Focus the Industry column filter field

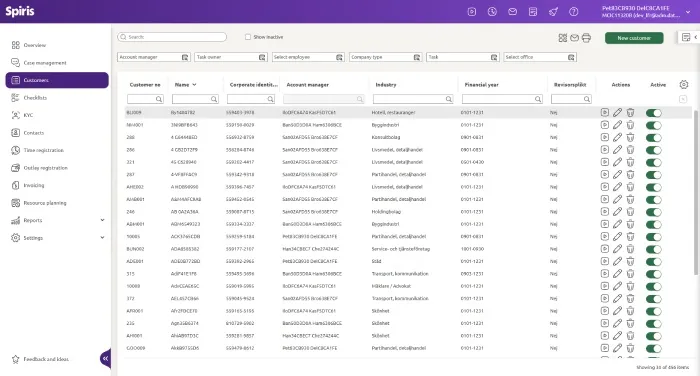[413, 99]
